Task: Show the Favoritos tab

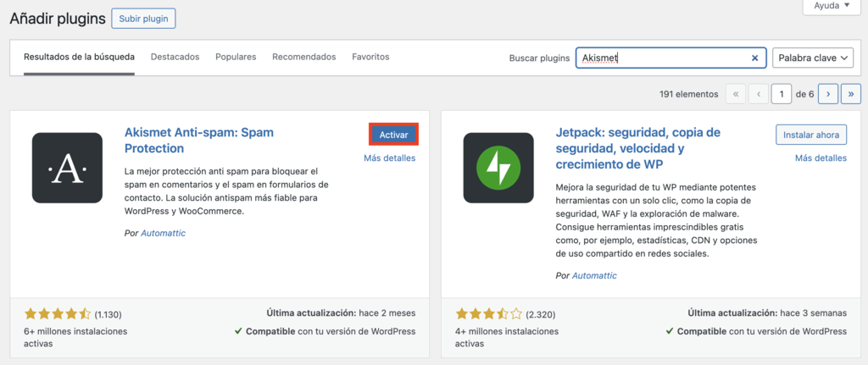Action: click(370, 57)
